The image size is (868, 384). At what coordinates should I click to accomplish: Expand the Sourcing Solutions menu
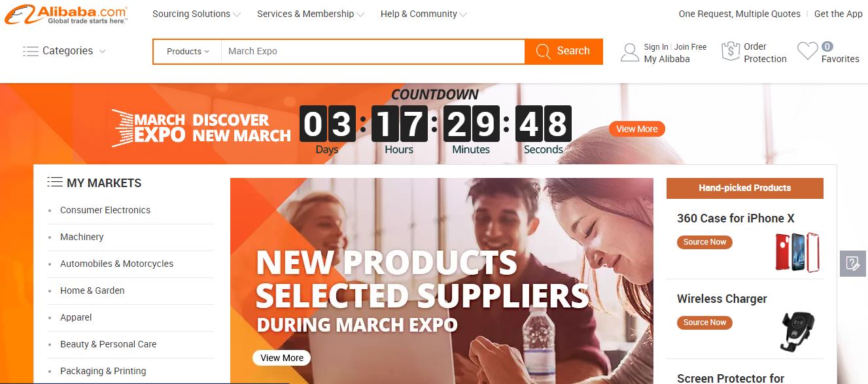tap(196, 14)
